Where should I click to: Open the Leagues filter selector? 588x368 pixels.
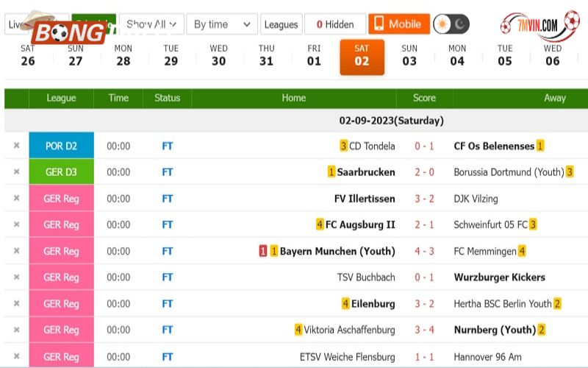(282, 24)
